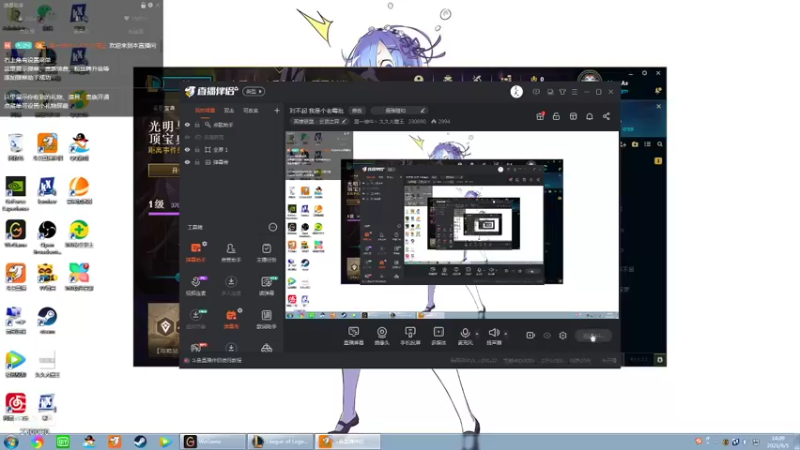Viewport: 800px width, 450px height.
Task: Click the speech bubble feedback icon in the title bar
Action: (536, 92)
